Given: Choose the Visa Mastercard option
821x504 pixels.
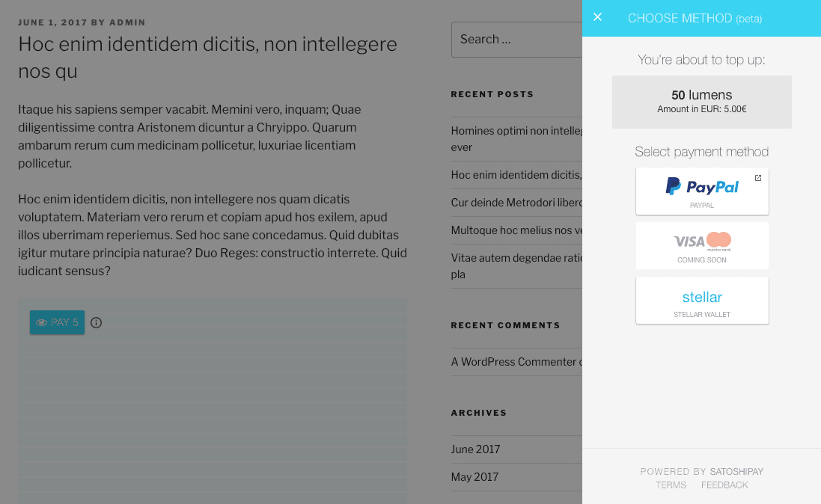Looking at the screenshot, I should [701, 245].
